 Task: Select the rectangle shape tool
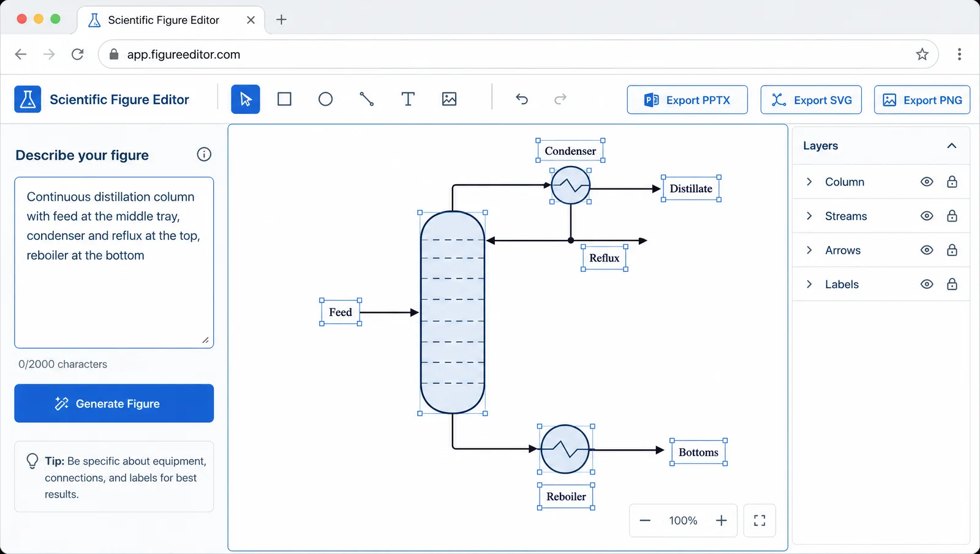coord(284,99)
